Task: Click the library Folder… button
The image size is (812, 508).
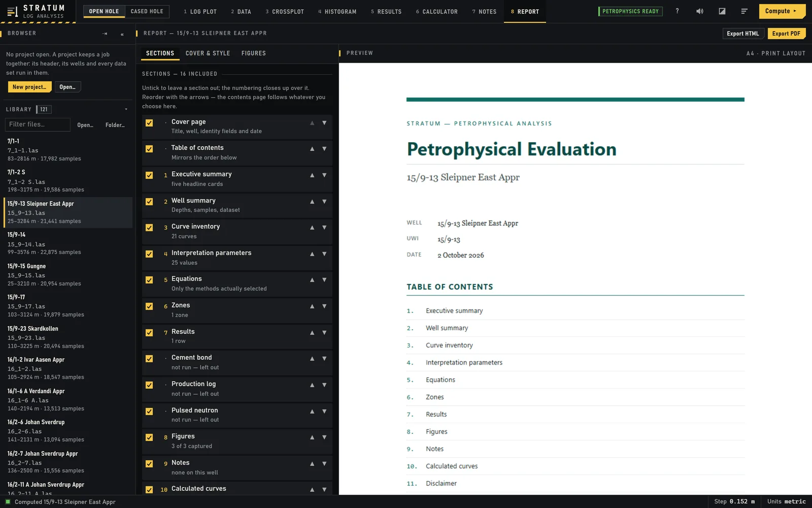Action: click(x=115, y=125)
